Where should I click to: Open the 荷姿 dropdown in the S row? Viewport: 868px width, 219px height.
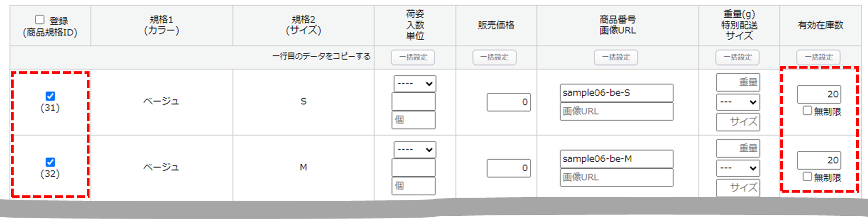[414, 84]
